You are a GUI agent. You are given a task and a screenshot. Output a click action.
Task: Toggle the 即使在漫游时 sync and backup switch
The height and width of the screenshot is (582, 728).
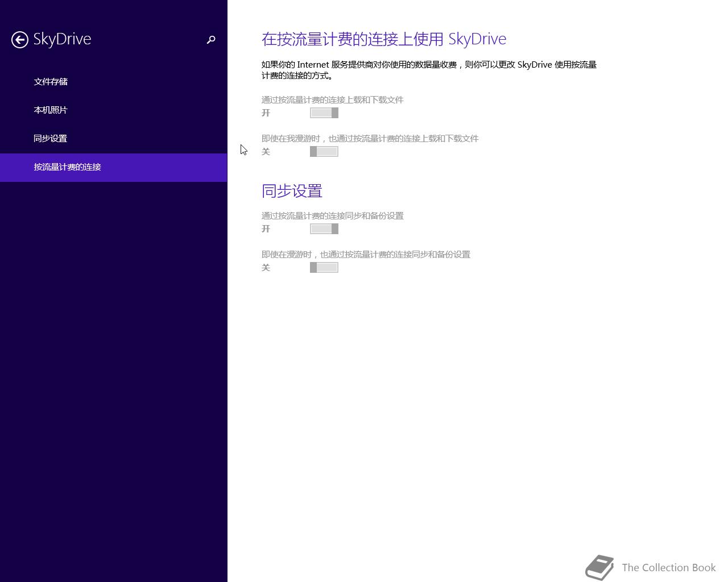tap(324, 268)
